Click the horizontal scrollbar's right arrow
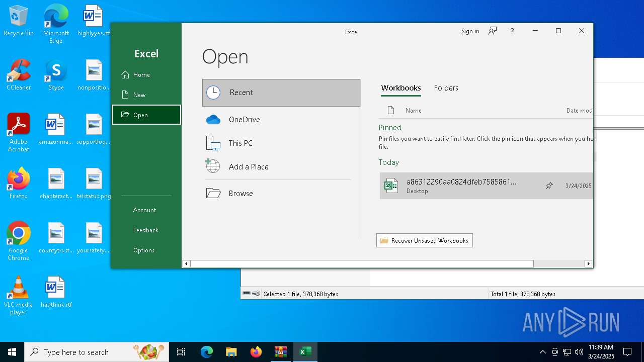The width and height of the screenshot is (644, 362). point(588,264)
